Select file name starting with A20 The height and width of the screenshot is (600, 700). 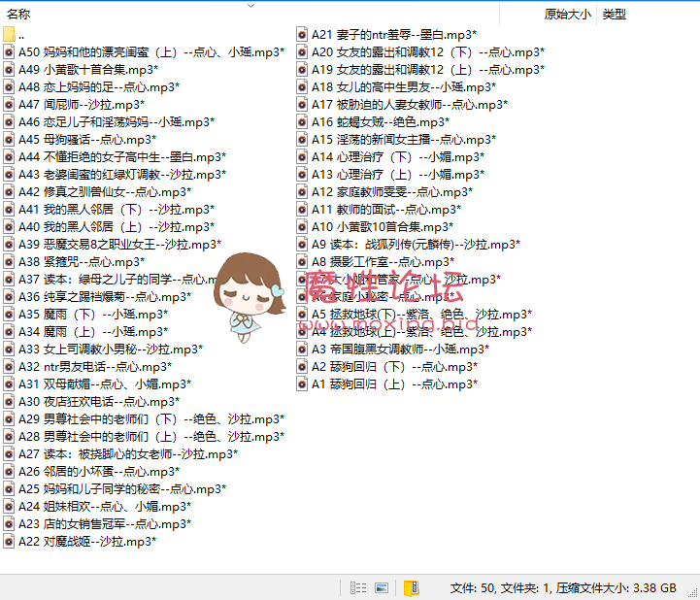point(428,52)
